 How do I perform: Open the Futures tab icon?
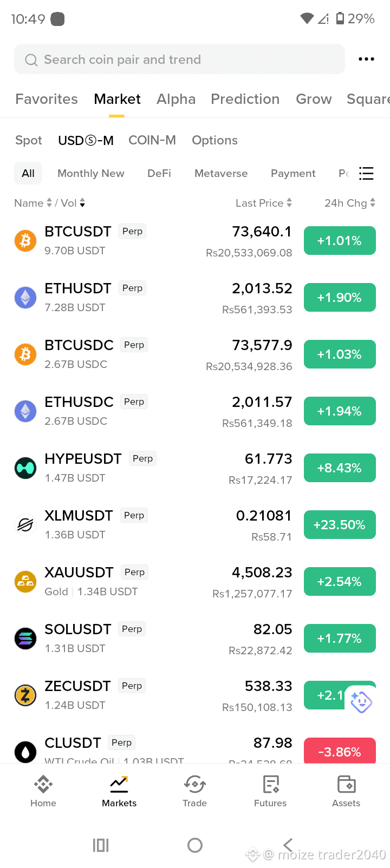270,784
